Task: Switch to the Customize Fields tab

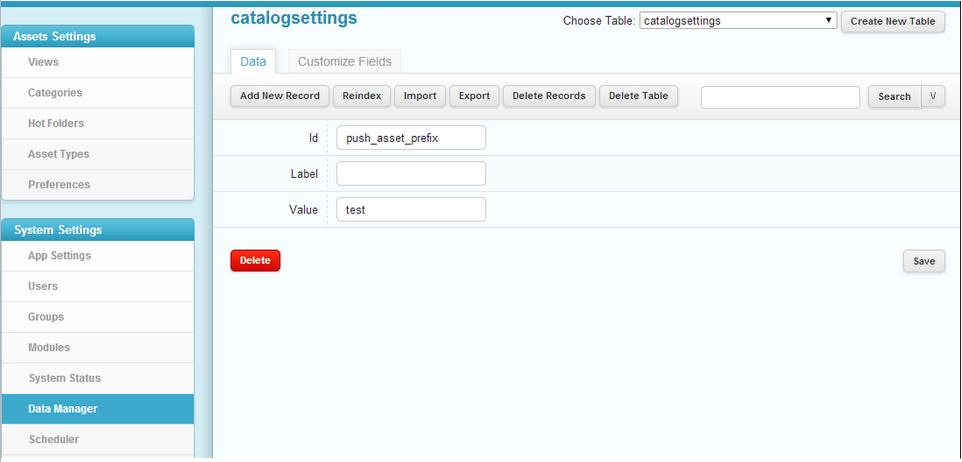Action: [x=344, y=61]
